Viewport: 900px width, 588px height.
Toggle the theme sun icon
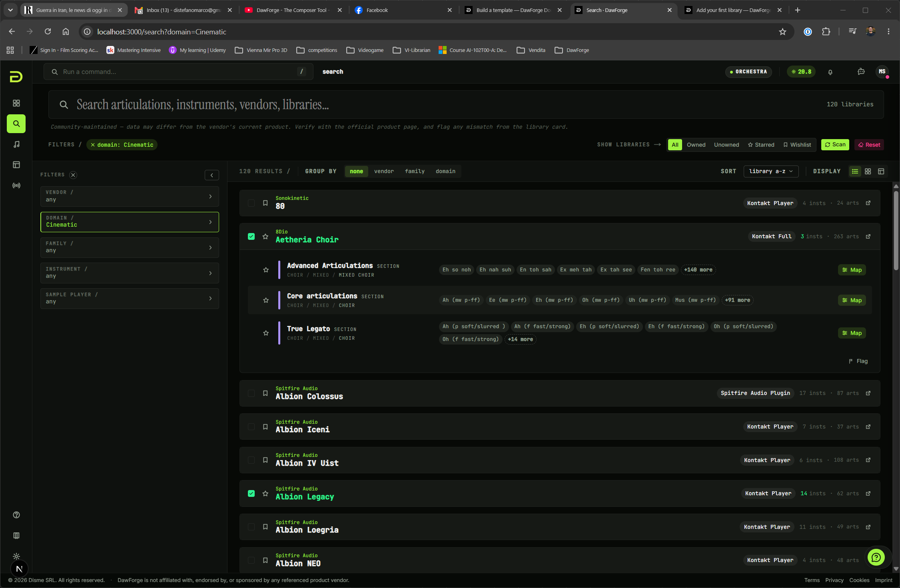[16, 556]
